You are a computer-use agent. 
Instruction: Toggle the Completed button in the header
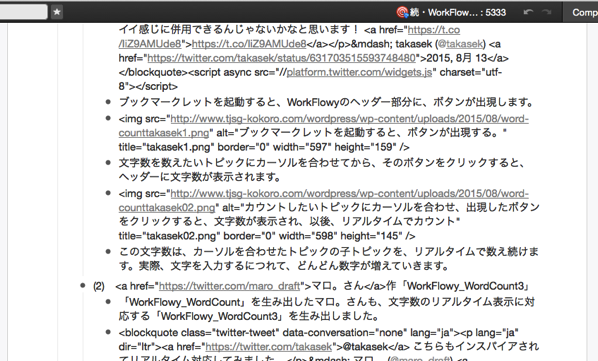coord(580,12)
